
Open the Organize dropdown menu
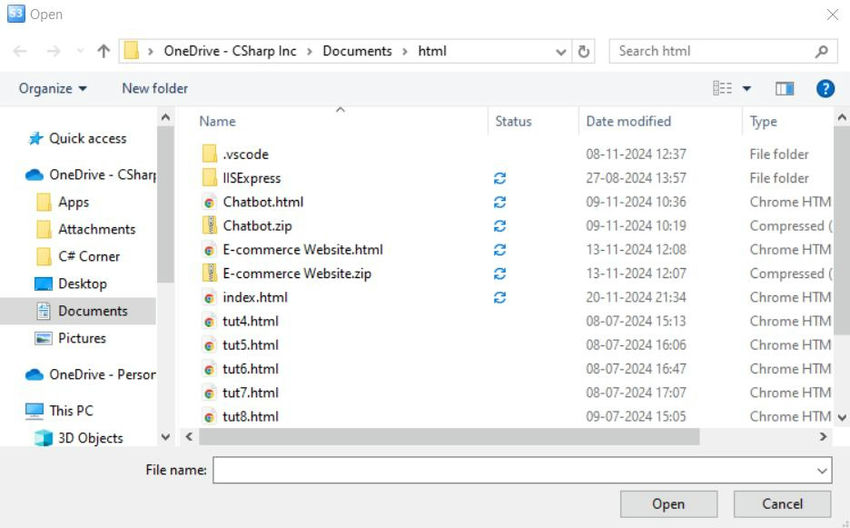[x=52, y=88]
